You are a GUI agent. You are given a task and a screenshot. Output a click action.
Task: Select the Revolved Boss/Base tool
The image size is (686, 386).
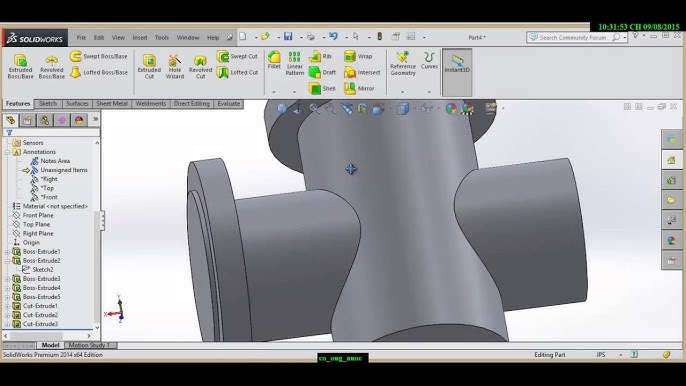(x=52, y=66)
